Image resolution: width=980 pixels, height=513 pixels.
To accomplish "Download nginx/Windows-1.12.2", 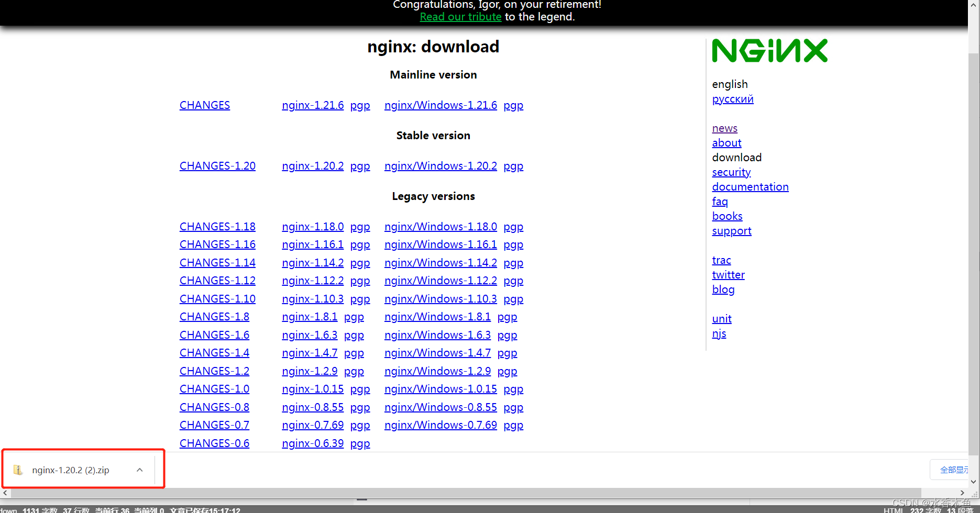I will click(x=441, y=281).
